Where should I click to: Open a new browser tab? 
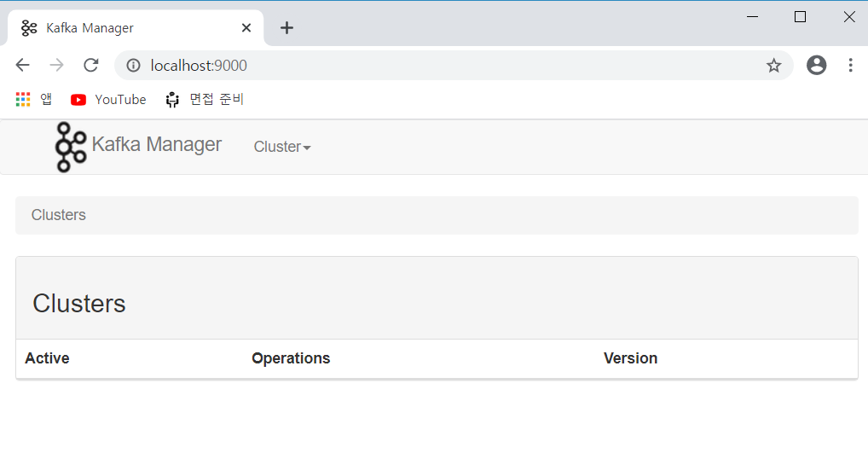286,27
